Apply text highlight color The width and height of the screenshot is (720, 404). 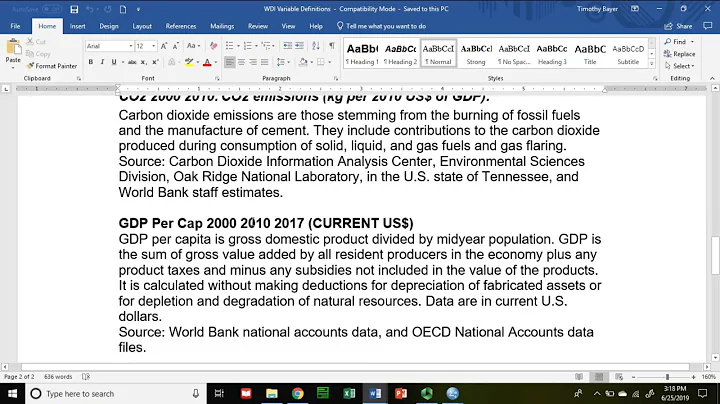[189, 62]
